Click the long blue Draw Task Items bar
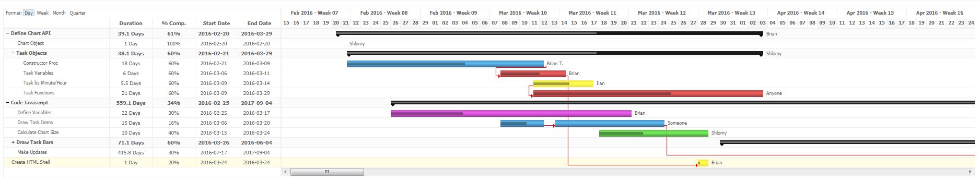 (x=610, y=123)
